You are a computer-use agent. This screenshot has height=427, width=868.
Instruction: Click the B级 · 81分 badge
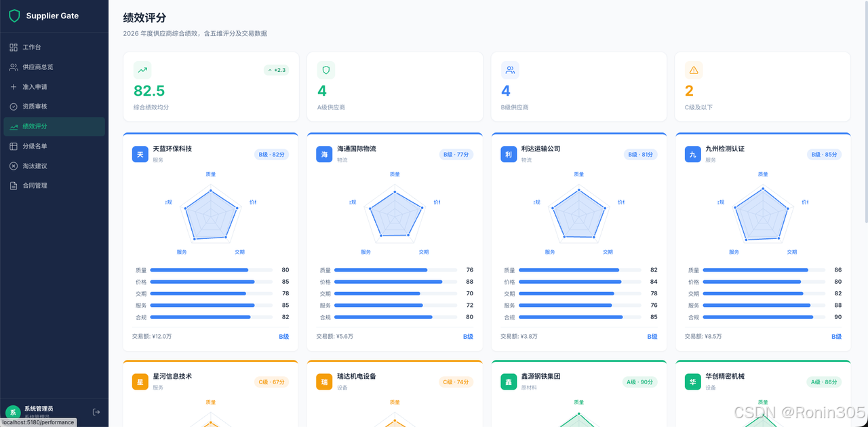(640, 155)
